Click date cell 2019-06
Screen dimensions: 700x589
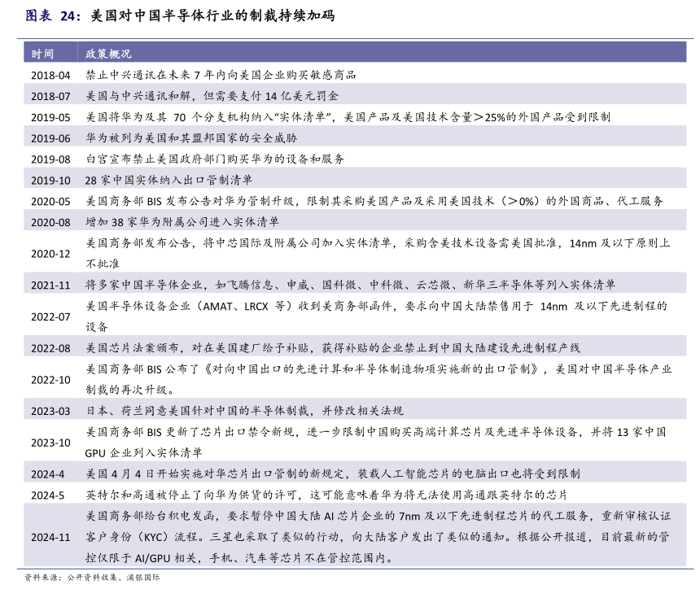click(x=50, y=138)
